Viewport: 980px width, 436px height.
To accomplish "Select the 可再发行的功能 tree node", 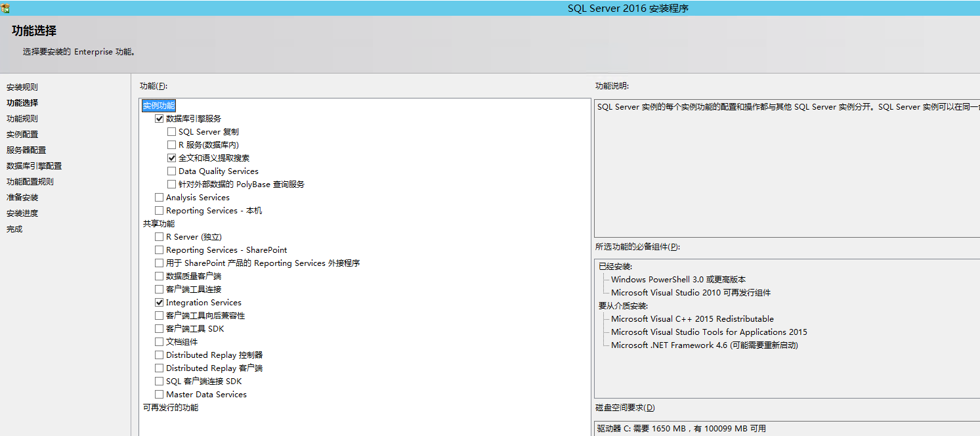I will tap(171, 408).
